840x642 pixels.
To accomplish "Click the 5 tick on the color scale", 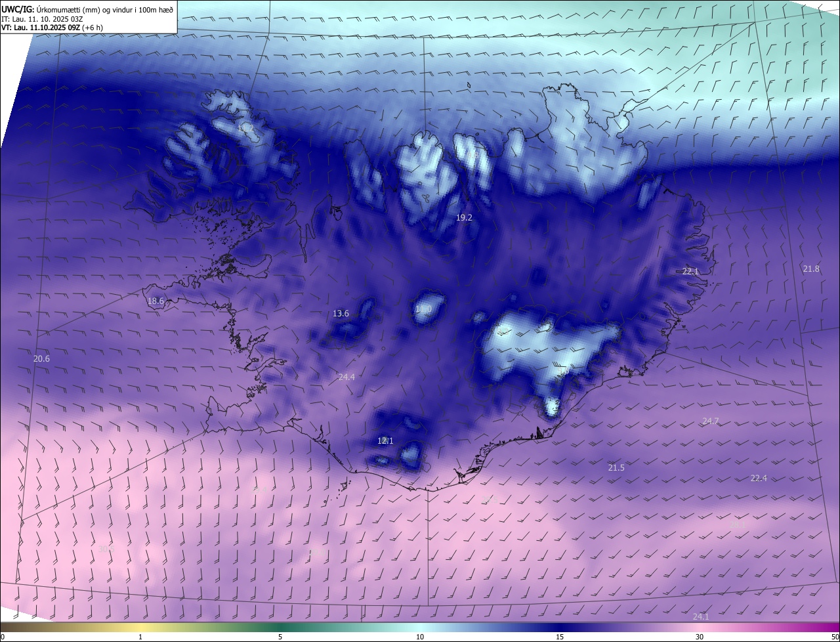I will coord(280,637).
